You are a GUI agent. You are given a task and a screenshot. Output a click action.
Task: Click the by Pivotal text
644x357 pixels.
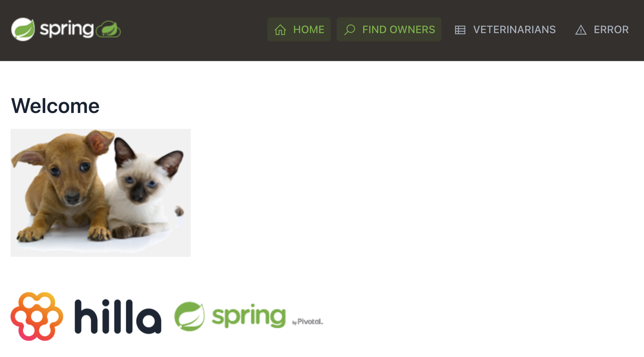[308, 322]
